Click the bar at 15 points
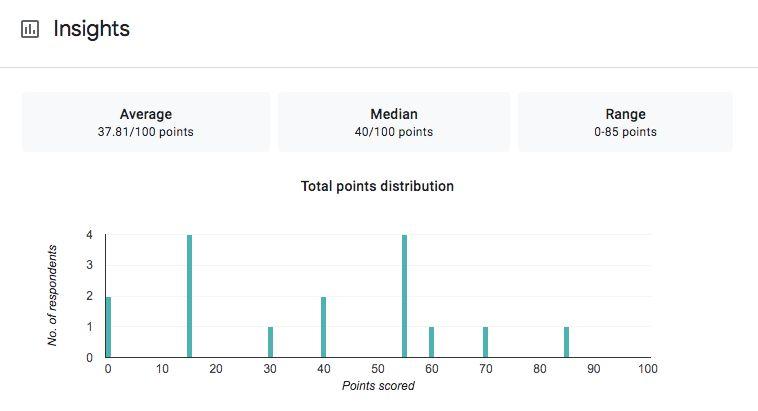This screenshot has width=758, height=411. 189,296
